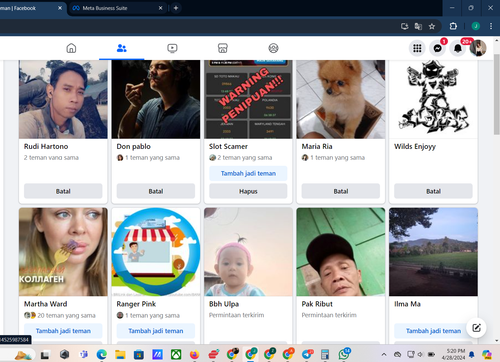Open Rudi Hartono's profile photo

click(x=63, y=99)
